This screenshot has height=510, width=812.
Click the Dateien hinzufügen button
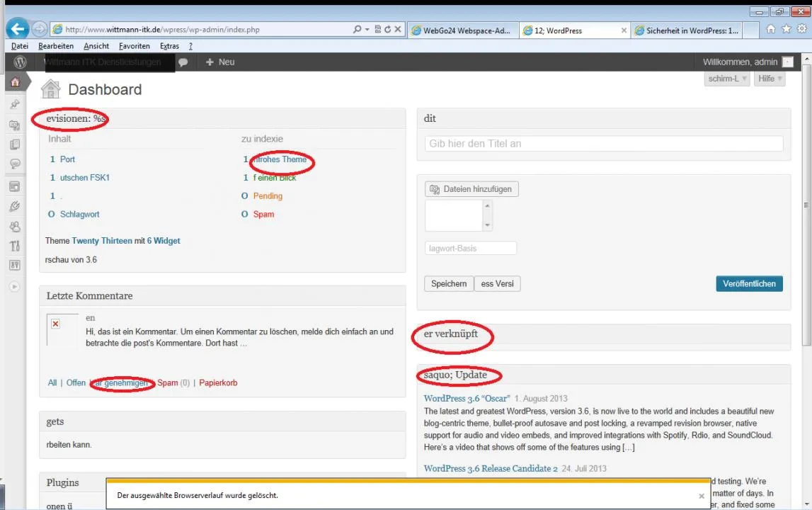(x=471, y=189)
